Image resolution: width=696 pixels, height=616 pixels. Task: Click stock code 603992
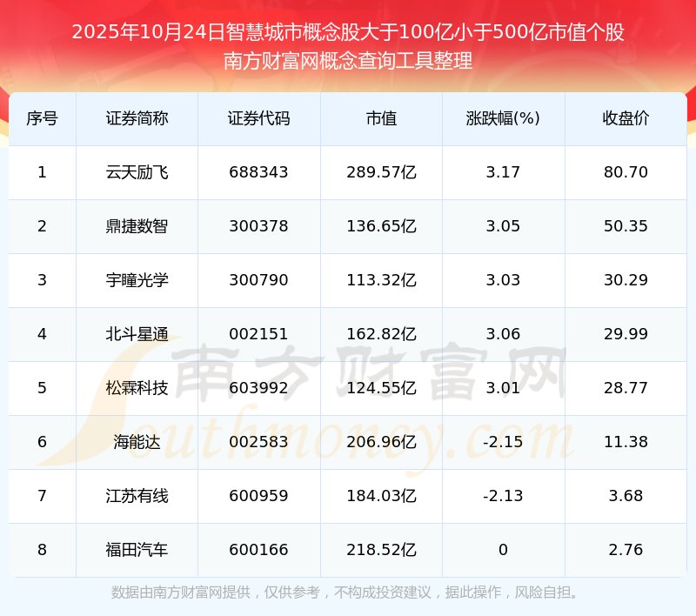pos(258,388)
